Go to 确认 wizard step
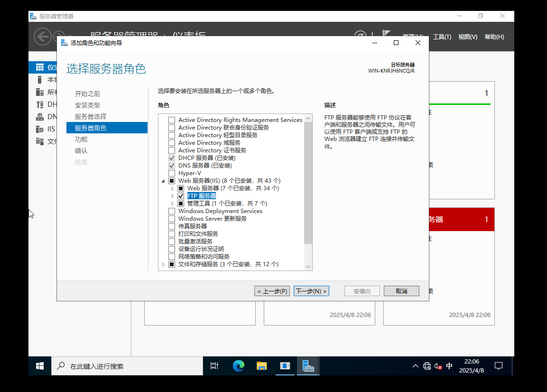 click(81, 151)
